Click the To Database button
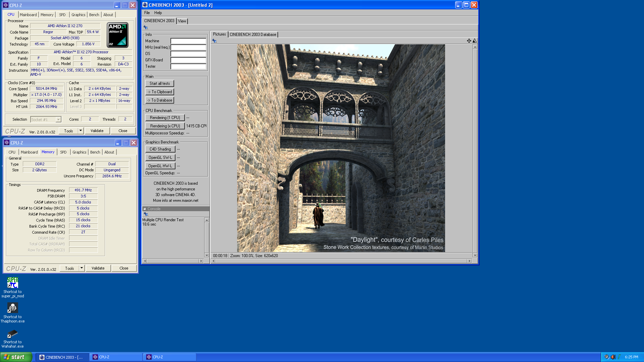644x362 pixels. pyautogui.click(x=160, y=100)
